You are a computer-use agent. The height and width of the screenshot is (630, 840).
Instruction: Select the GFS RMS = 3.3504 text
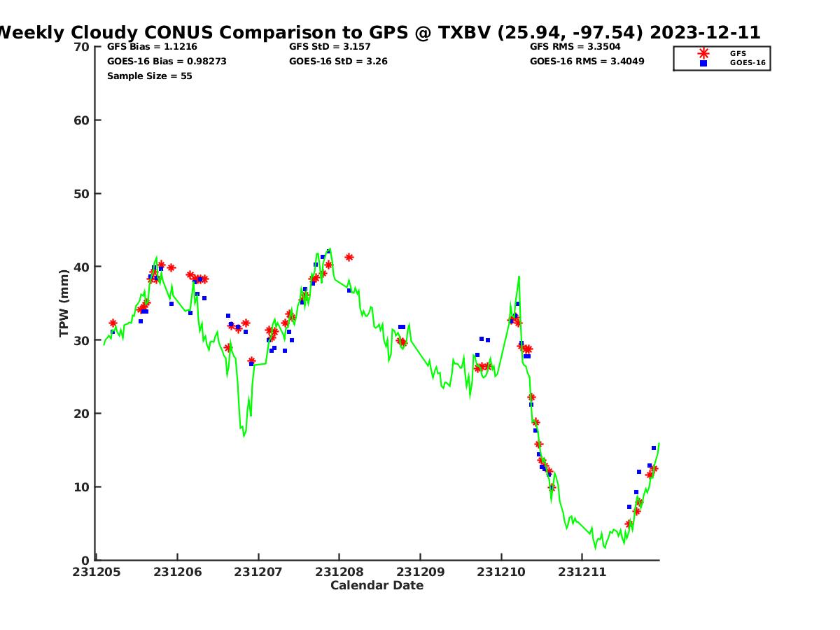(575, 47)
